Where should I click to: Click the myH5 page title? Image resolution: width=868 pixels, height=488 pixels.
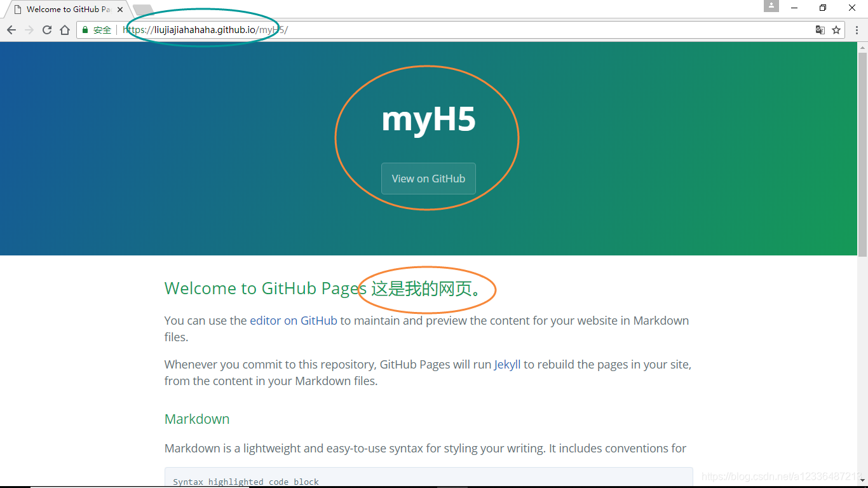[428, 119]
